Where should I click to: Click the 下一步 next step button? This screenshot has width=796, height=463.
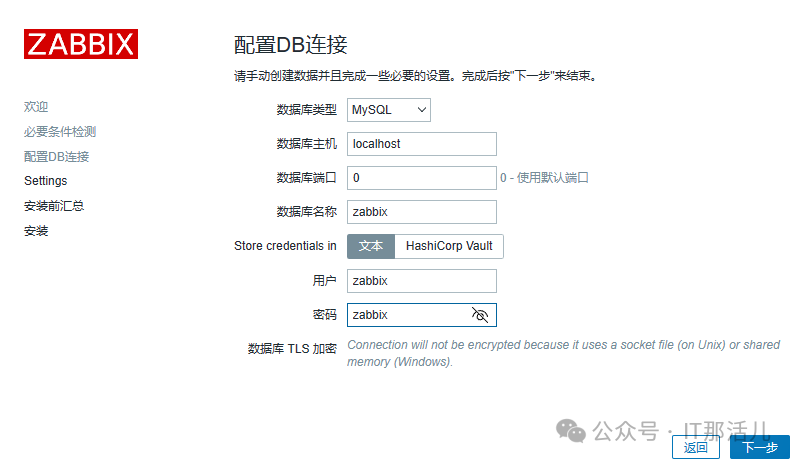[x=760, y=447]
